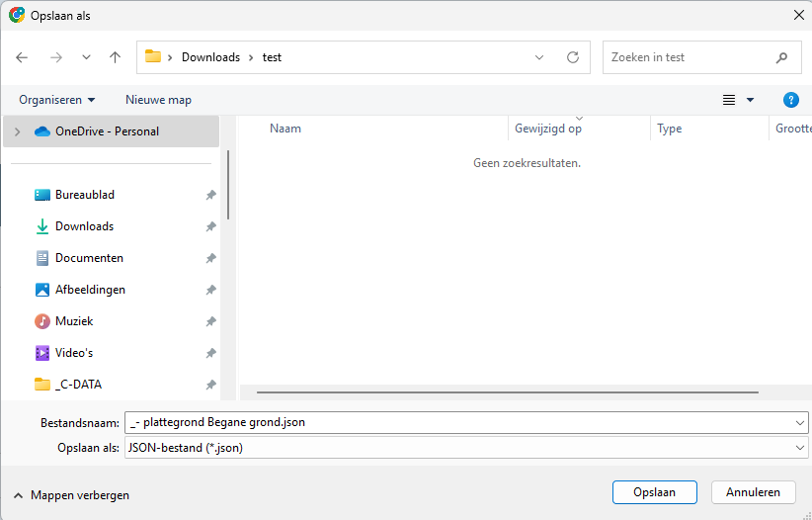Refresh the test folder listing

pos(572,57)
